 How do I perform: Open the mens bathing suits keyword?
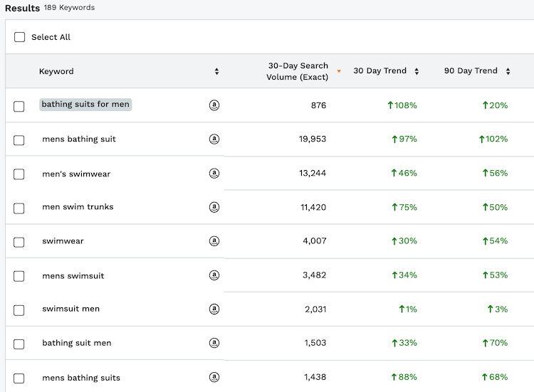[x=81, y=378]
